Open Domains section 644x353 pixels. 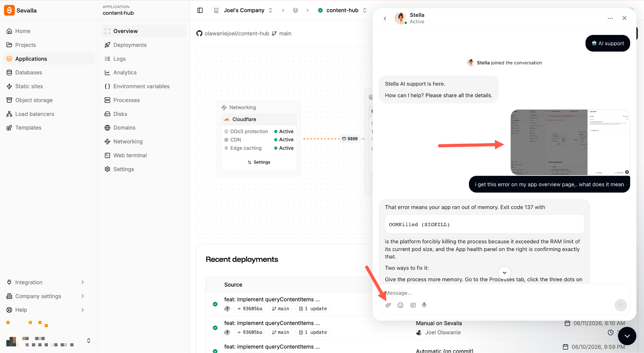(x=144, y=128)
